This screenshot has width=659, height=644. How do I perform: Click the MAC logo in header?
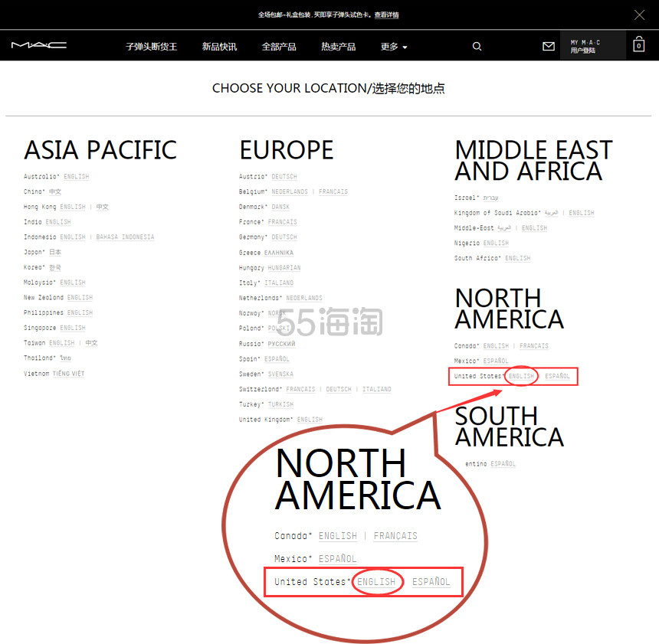[38, 45]
